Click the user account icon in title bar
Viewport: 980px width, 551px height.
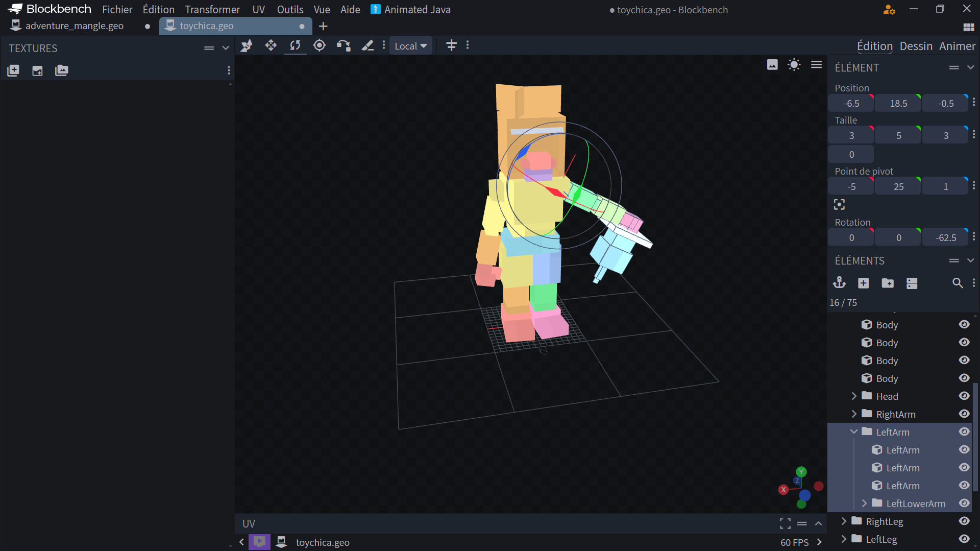coord(889,10)
